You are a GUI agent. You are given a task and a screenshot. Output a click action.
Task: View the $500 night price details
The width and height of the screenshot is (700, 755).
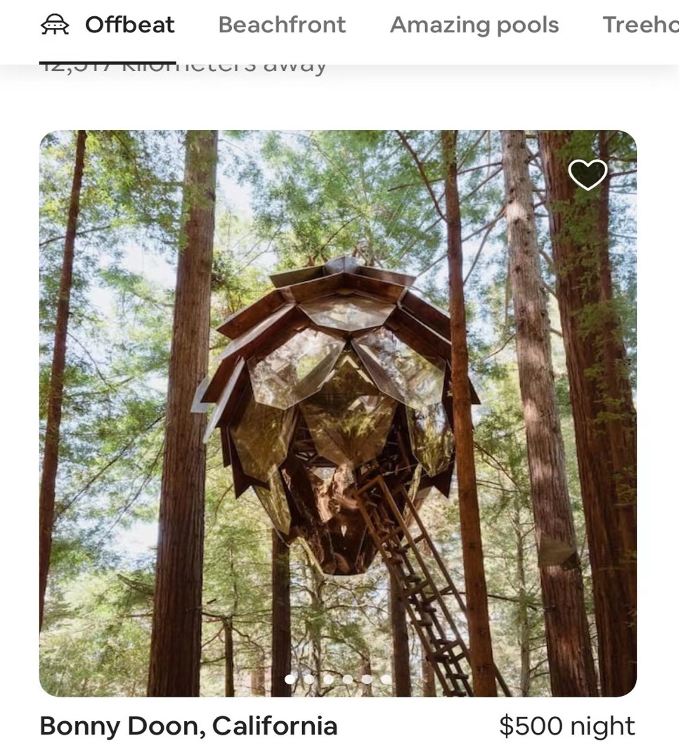(567, 726)
